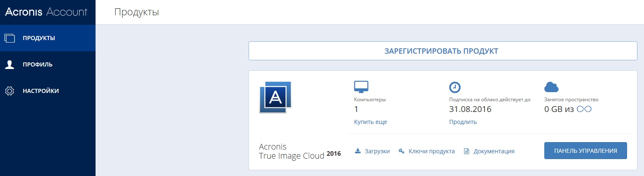Follow the Купить еще link
The height and width of the screenshot is (176, 644).
pyautogui.click(x=370, y=122)
